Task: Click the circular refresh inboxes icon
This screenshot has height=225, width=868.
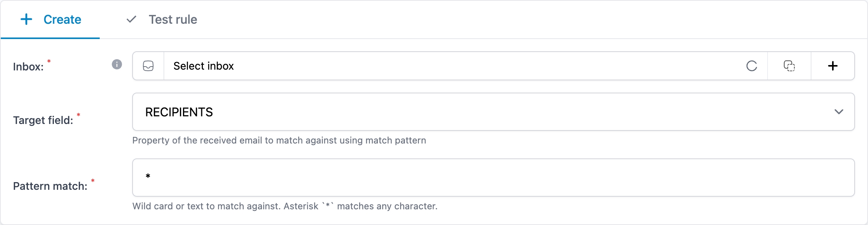Action: (751, 66)
